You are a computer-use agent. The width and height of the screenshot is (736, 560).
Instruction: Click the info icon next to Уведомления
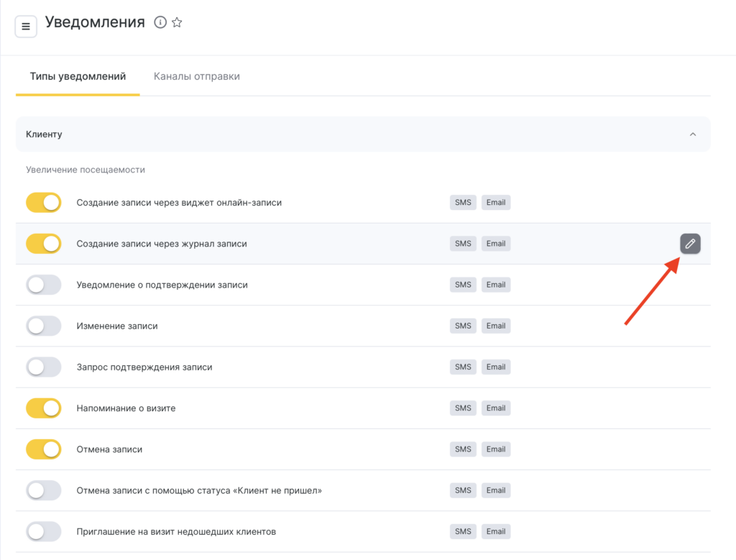point(160,22)
